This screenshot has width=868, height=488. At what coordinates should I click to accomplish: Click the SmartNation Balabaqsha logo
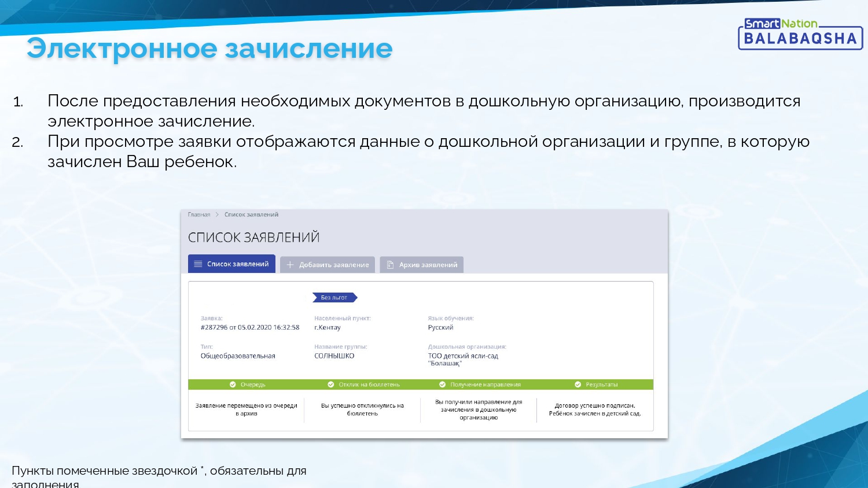pyautogui.click(x=800, y=34)
